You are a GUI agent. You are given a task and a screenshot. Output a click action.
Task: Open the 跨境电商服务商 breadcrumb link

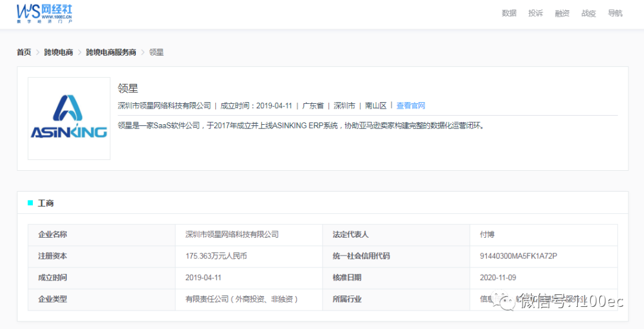(x=111, y=53)
